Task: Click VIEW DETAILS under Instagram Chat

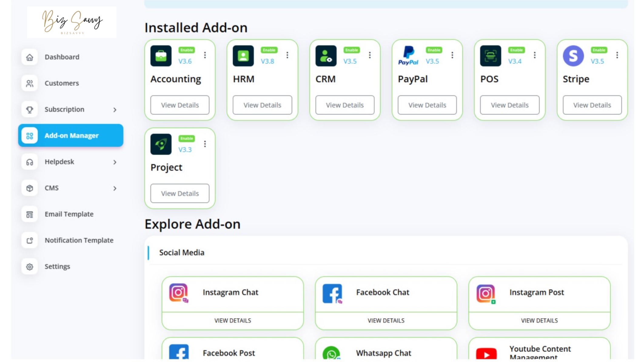Action: pos(233,321)
